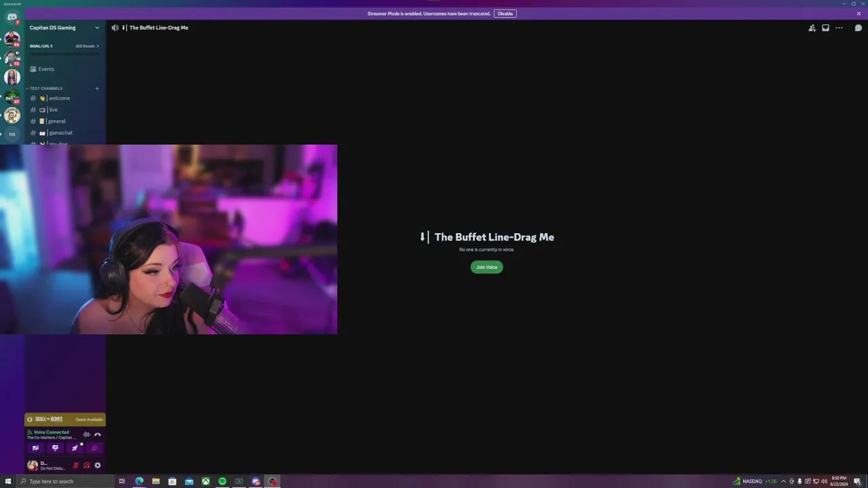The image size is (868, 488).
Task: Toggle headphone deafen beside the settings gear
Action: (x=87, y=466)
